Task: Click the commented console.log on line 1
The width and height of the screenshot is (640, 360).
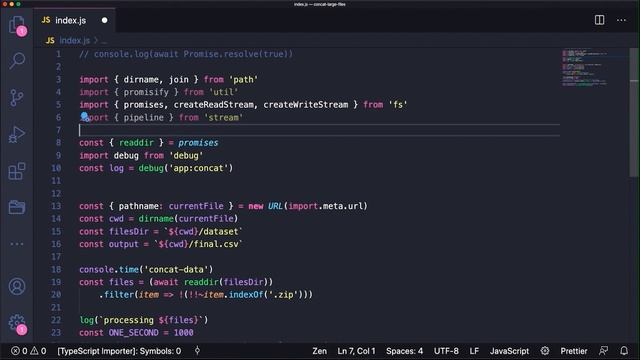Action: 186,54
